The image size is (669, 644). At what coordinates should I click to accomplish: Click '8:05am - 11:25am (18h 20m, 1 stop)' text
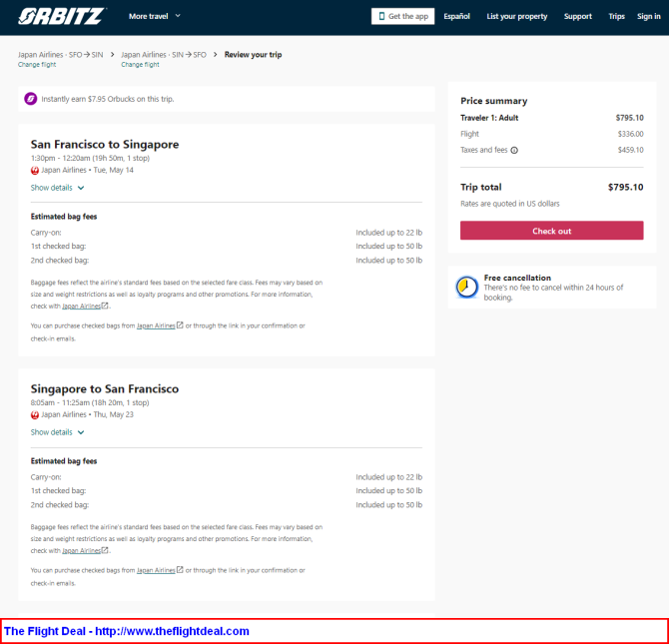[90, 402]
